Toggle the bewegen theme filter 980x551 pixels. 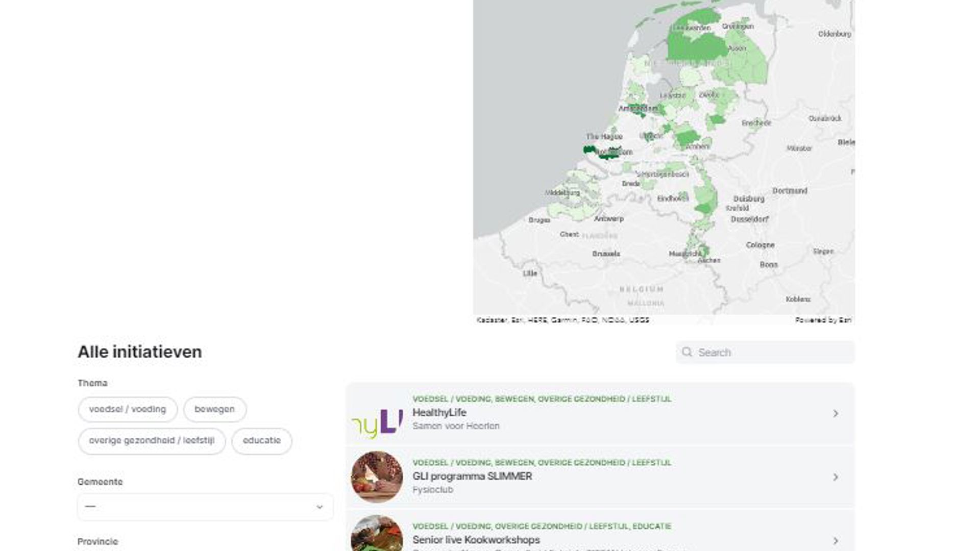pyautogui.click(x=214, y=409)
